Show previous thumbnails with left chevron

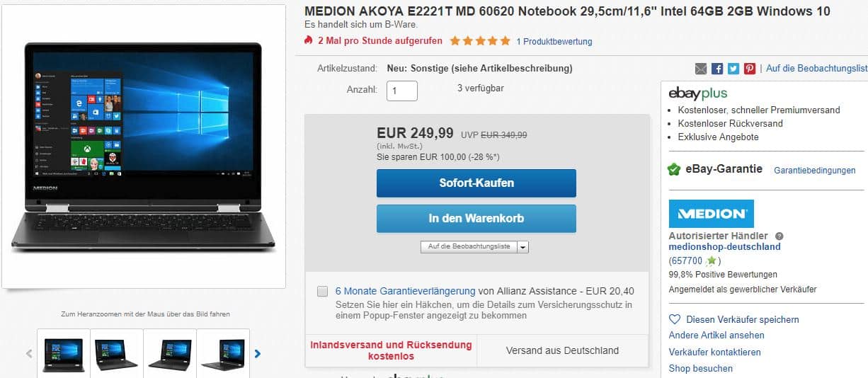[29, 354]
